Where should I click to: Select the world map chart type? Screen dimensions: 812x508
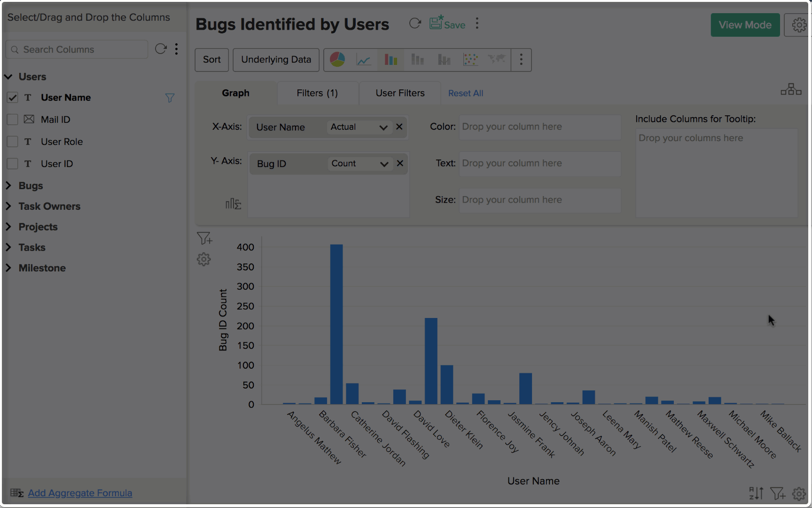[x=497, y=60]
